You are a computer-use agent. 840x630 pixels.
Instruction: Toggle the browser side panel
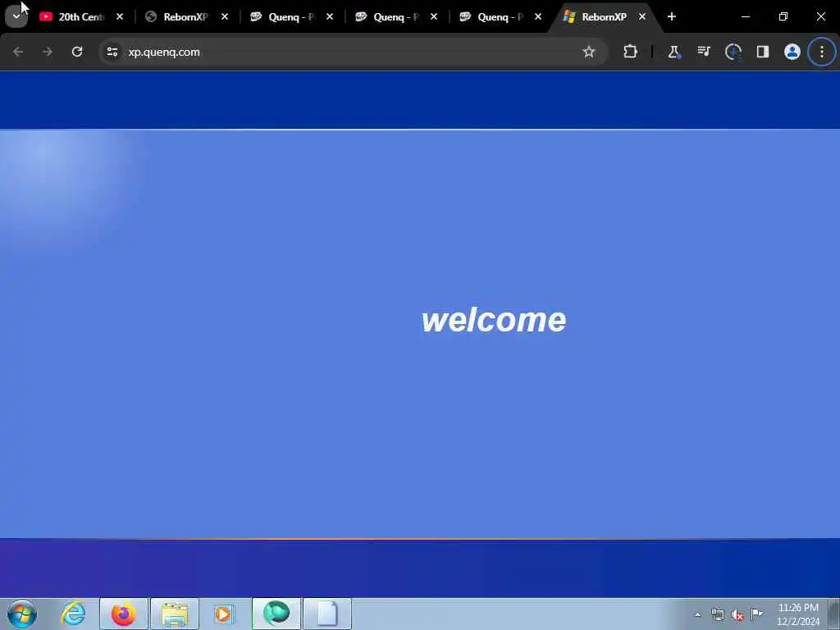click(762, 52)
